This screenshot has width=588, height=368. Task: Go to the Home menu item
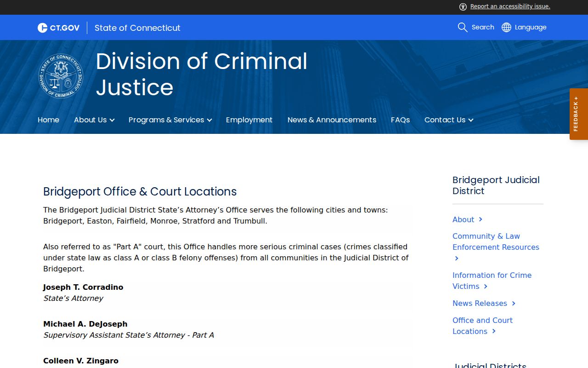(48, 120)
